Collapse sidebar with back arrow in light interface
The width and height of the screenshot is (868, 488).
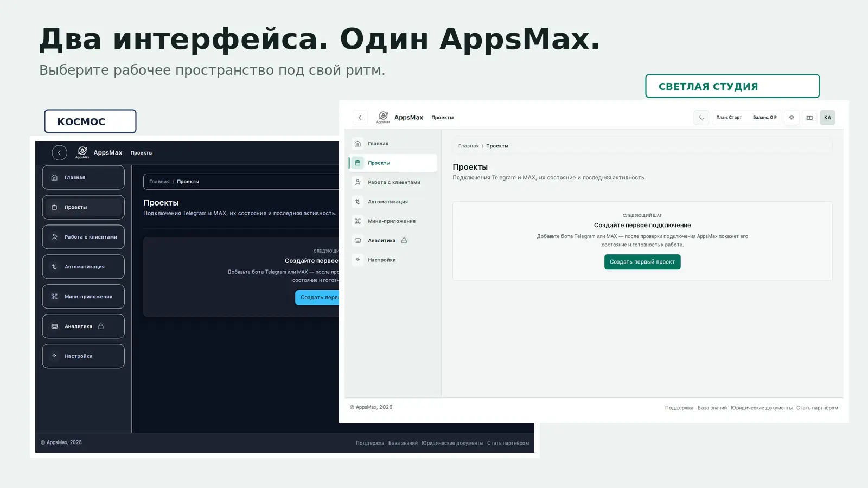point(360,118)
